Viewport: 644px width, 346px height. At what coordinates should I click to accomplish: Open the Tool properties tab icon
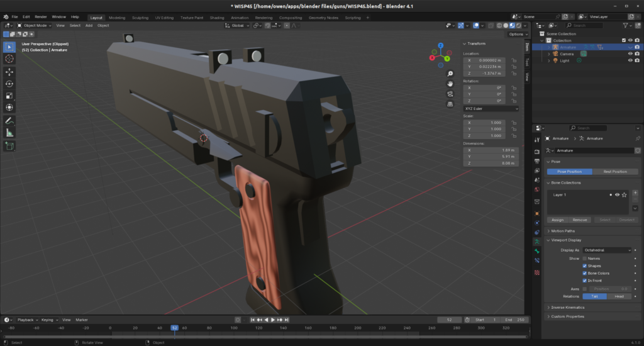point(537,140)
